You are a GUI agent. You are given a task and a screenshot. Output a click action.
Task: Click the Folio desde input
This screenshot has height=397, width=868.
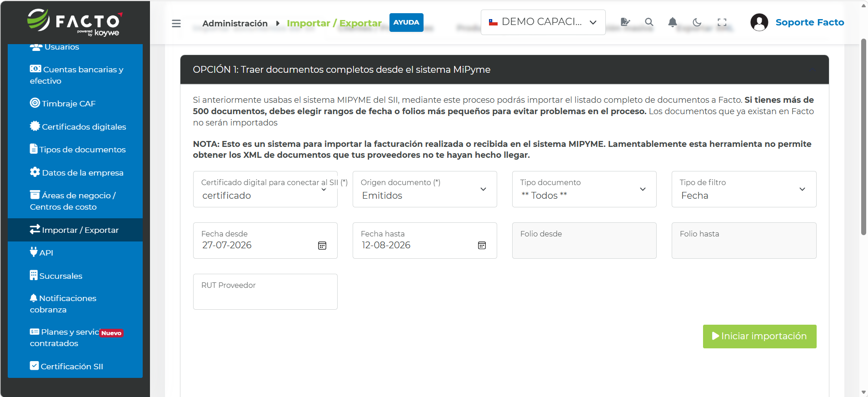pos(584,241)
